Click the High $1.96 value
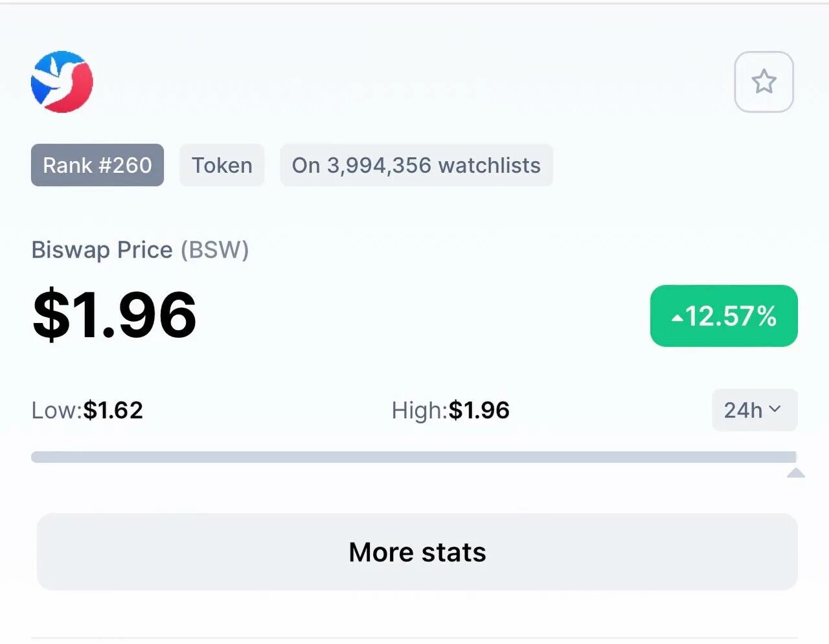The height and width of the screenshot is (644, 829). pos(479,410)
